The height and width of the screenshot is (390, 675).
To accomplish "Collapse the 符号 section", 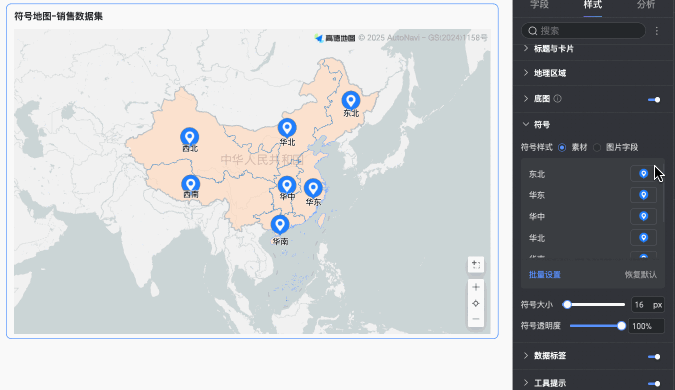I will coord(542,125).
